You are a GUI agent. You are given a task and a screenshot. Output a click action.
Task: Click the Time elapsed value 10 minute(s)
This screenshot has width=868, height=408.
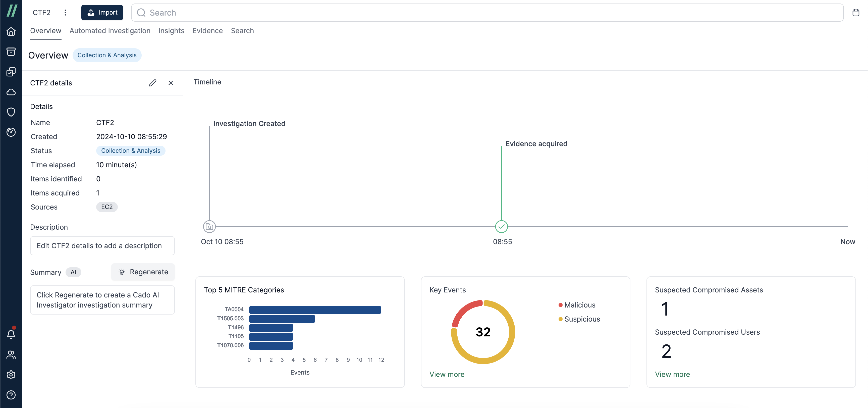click(117, 165)
